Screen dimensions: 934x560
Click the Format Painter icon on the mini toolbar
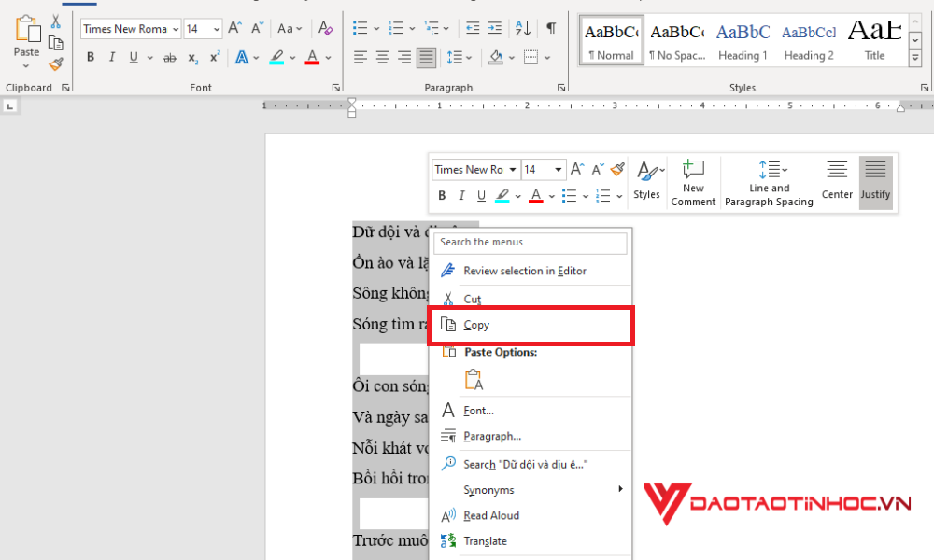point(616,169)
